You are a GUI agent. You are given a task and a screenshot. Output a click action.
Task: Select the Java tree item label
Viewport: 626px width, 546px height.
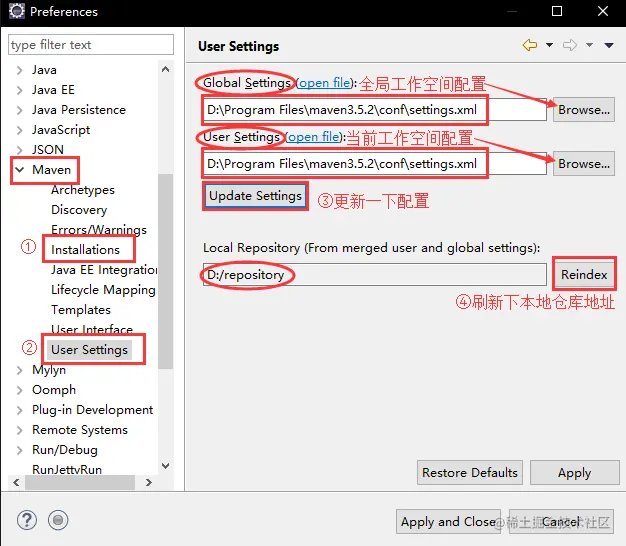tap(44, 70)
